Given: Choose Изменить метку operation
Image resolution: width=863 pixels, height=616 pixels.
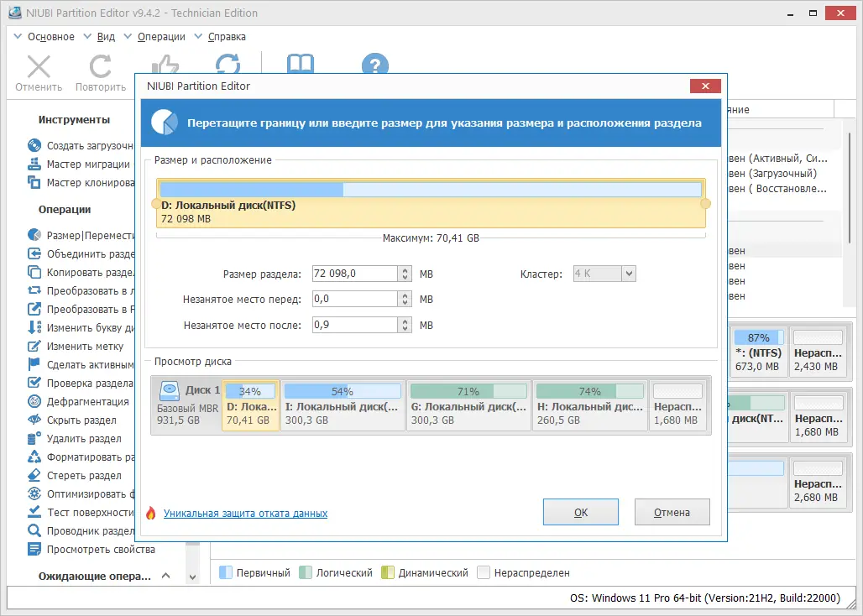Looking at the screenshot, I should click(x=76, y=347).
